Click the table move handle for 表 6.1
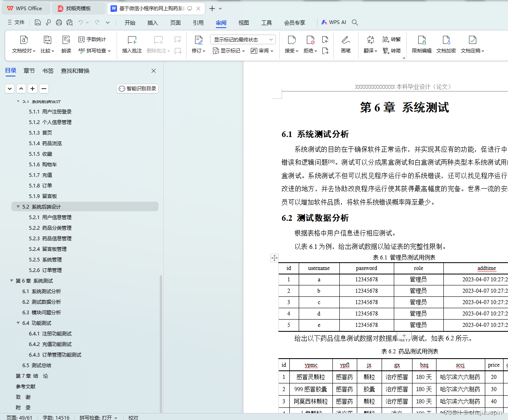 [x=274, y=258]
